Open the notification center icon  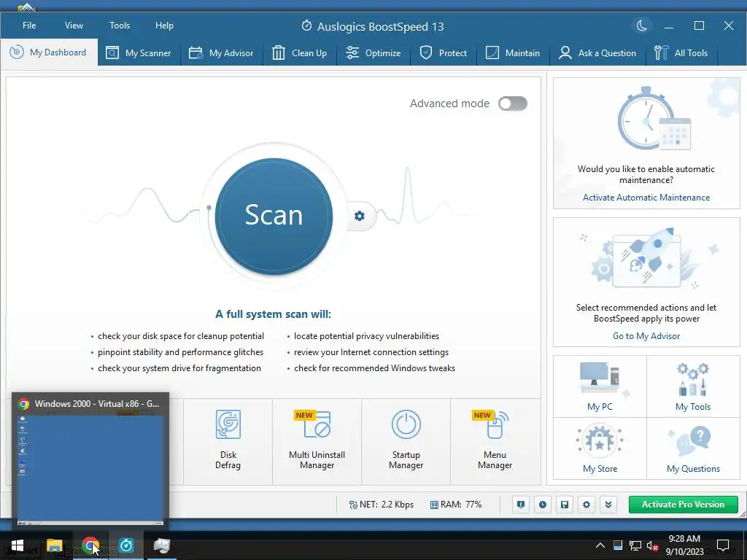[x=723, y=545]
